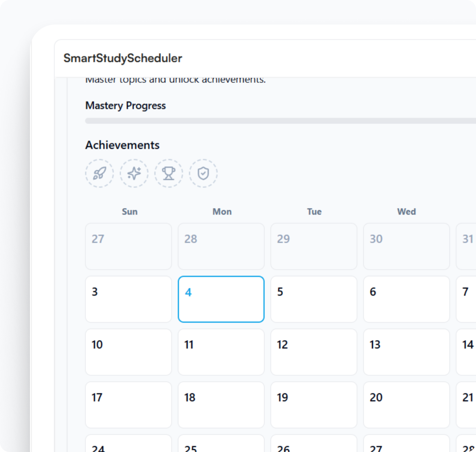Open calendar day 12
The width and height of the screenshot is (476, 452).
(314, 352)
